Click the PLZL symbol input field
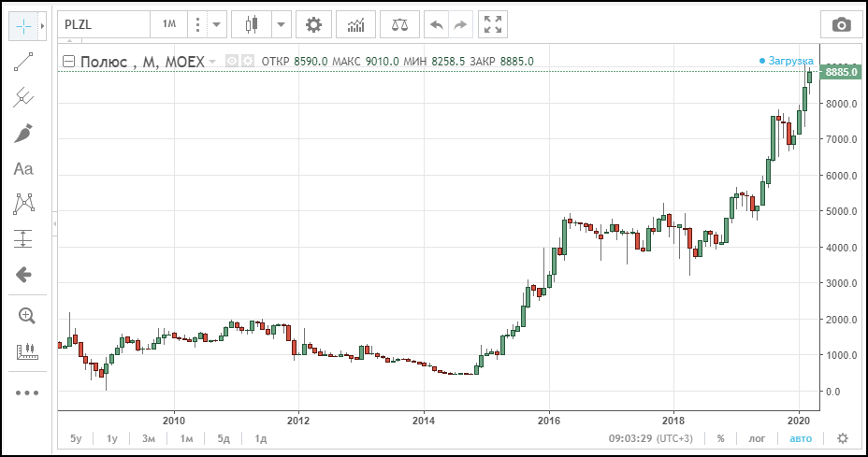 pos(104,25)
